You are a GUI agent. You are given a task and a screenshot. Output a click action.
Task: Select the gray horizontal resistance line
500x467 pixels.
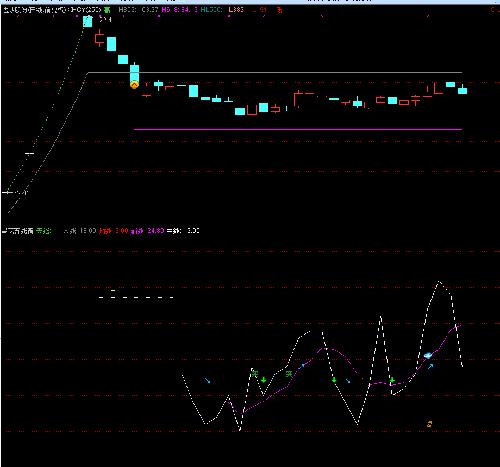(275, 72)
